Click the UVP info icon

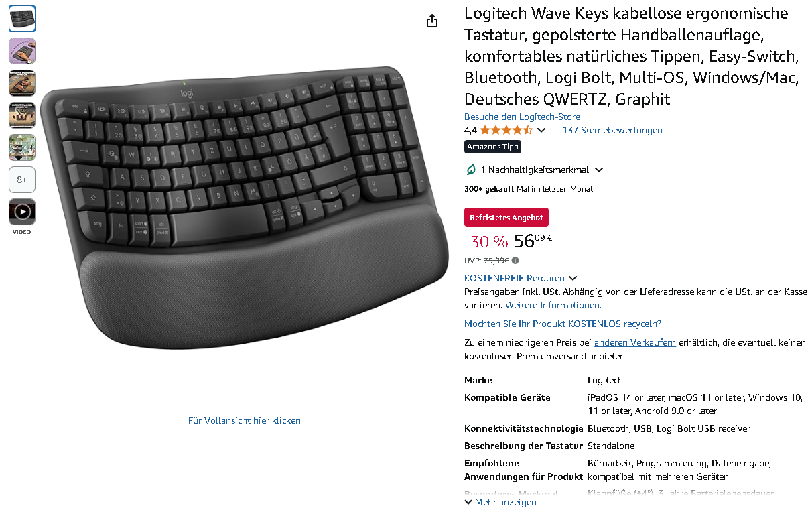515,261
